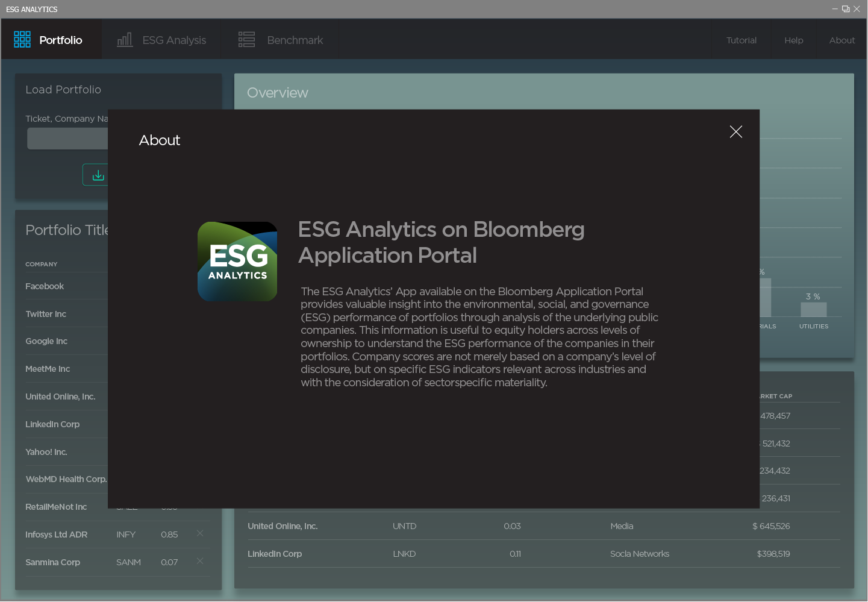Select MeetMe Inc in the company list

[x=48, y=369]
